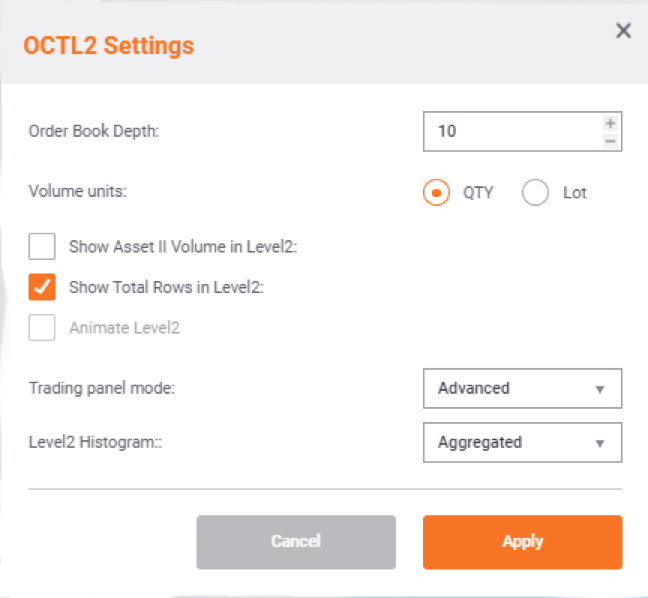
Task: Click the Show Total Rows in Level2 label
Action: [x=167, y=287]
